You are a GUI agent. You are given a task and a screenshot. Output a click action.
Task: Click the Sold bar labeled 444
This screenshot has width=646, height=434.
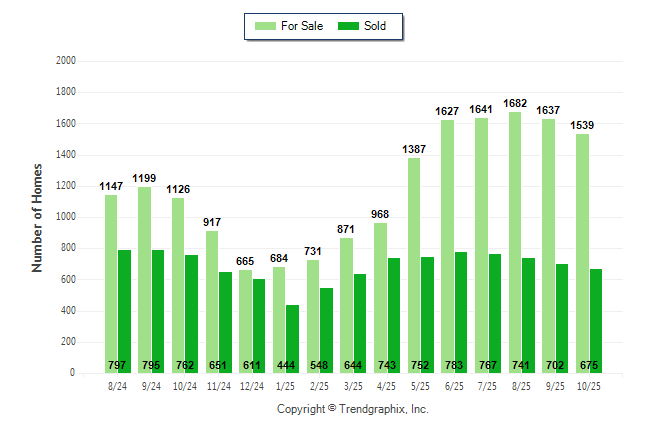(293, 338)
